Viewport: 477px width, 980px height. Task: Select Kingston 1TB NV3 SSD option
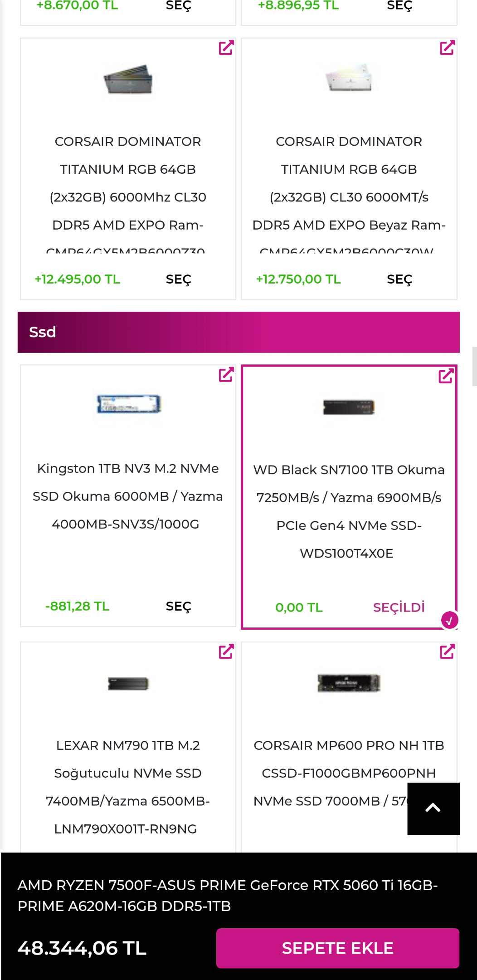tap(179, 607)
